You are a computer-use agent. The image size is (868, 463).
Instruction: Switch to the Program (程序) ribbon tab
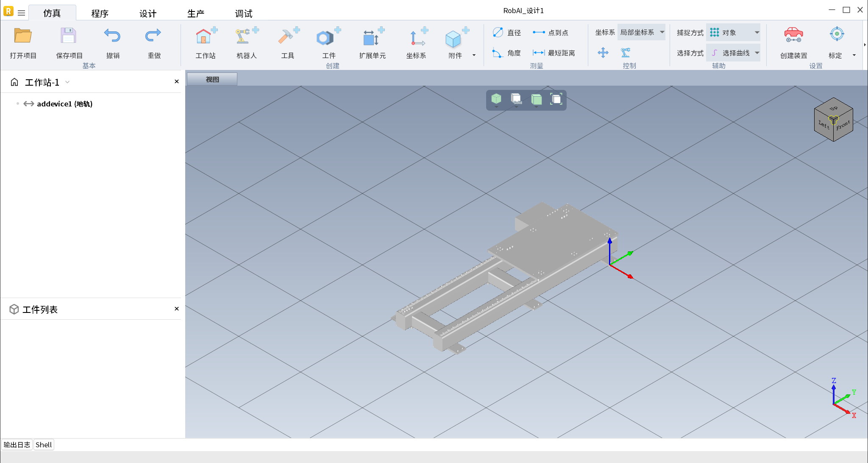100,14
